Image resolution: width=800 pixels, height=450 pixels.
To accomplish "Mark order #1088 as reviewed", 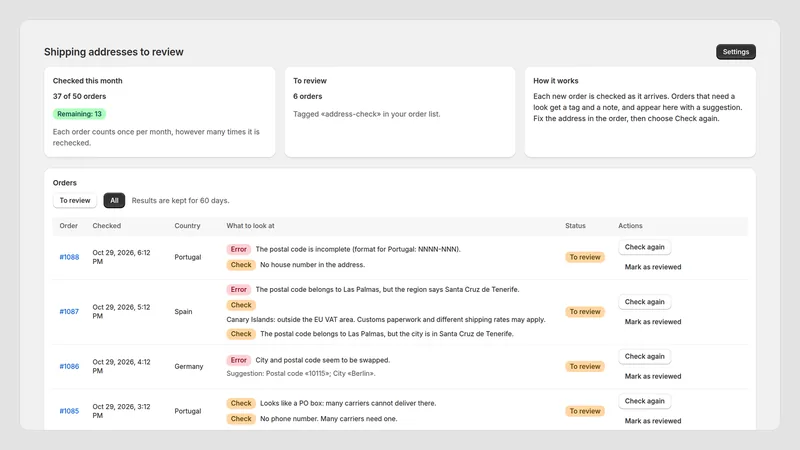I will (x=653, y=267).
